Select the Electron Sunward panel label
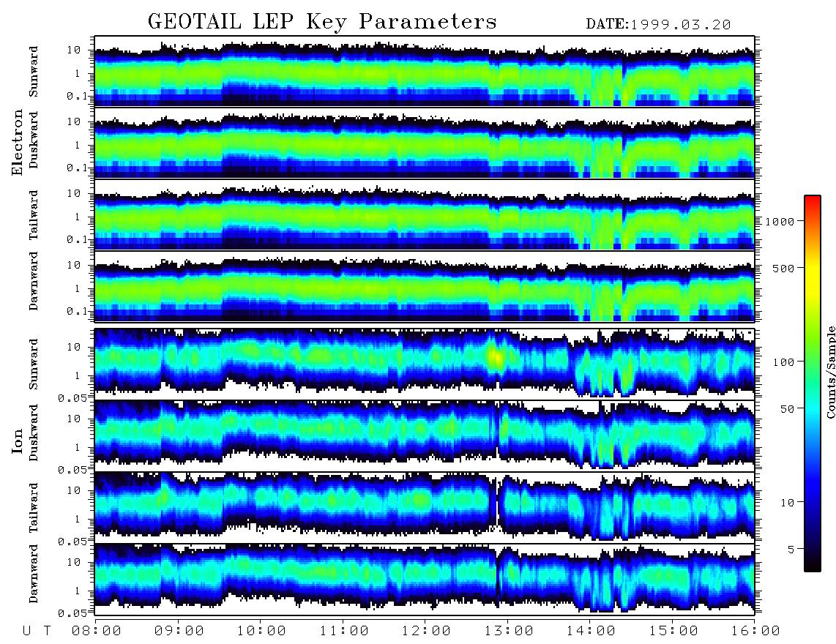Viewport: 836px width, 644px height. point(34,71)
